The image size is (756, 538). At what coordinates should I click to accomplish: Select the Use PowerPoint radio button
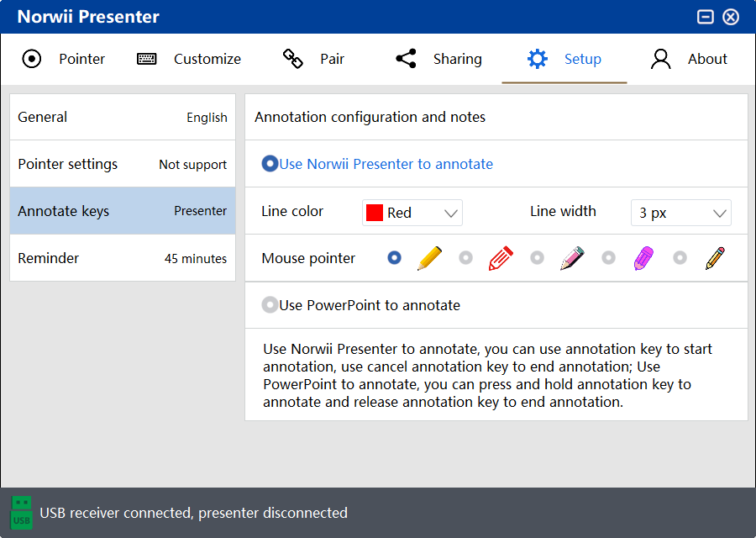click(x=270, y=305)
